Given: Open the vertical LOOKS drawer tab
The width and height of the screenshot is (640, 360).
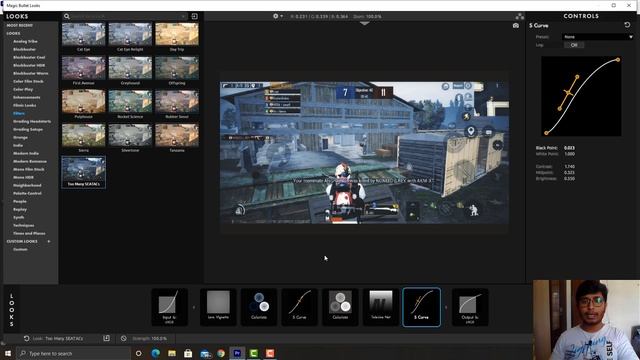Looking at the screenshot, I should click(11, 309).
